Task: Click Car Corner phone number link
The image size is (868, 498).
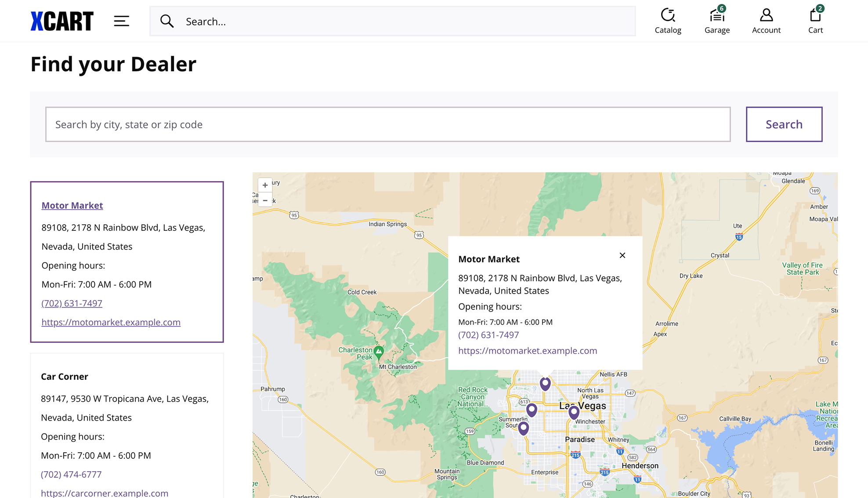Action: (71, 474)
